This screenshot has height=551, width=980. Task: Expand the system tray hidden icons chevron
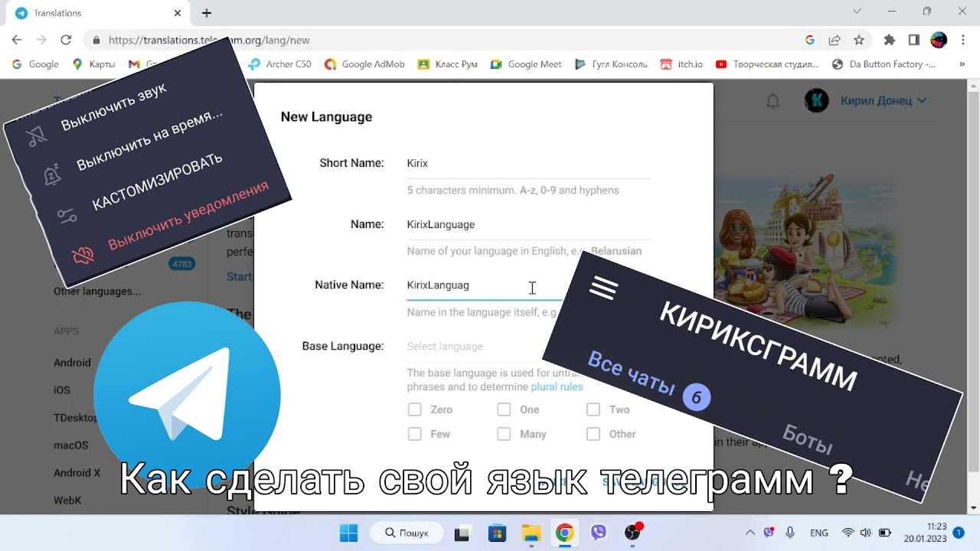[750, 533]
